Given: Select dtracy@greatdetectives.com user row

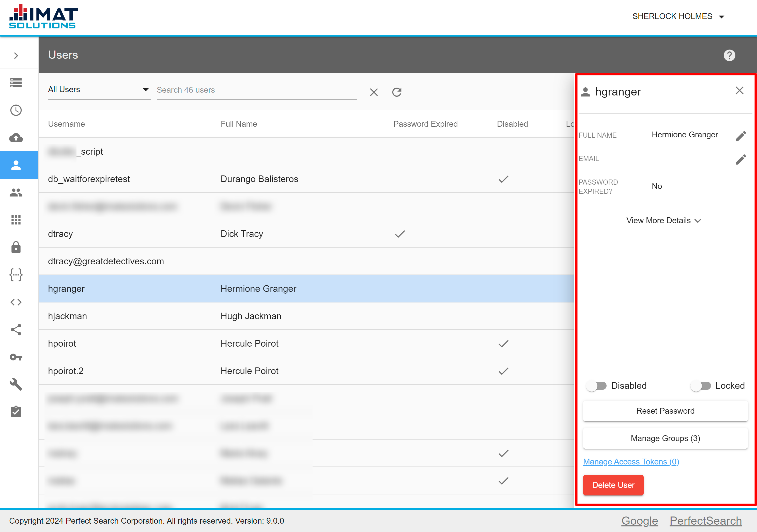Looking at the screenshot, I should click(x=306, y=261).
